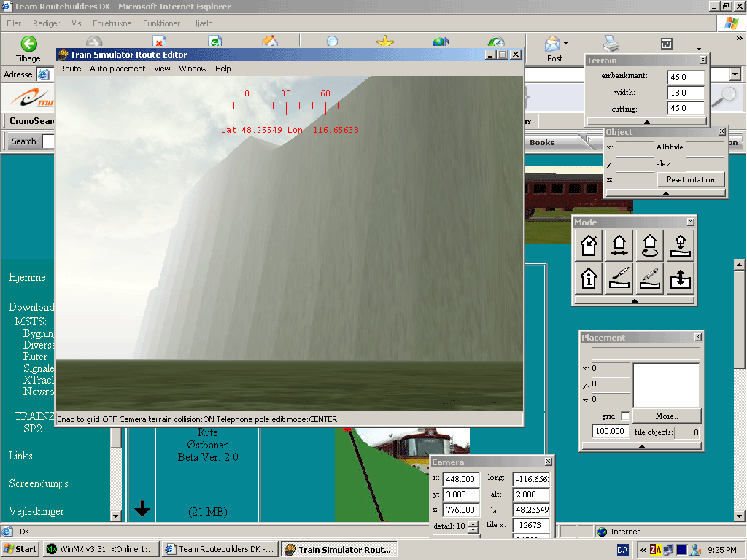This screenshot has height=560, width=747.
Task: Activate the rotate object mode icon
Action: point(650,245)
